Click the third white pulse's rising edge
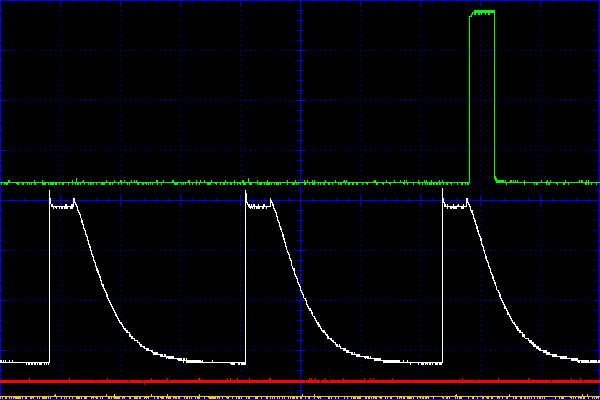 click(443, 280)
